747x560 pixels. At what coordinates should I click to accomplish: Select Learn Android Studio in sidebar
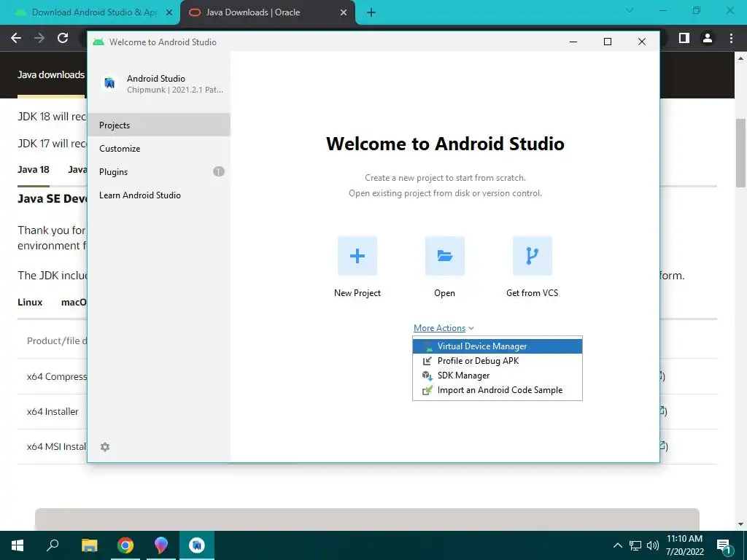point(158,195)
